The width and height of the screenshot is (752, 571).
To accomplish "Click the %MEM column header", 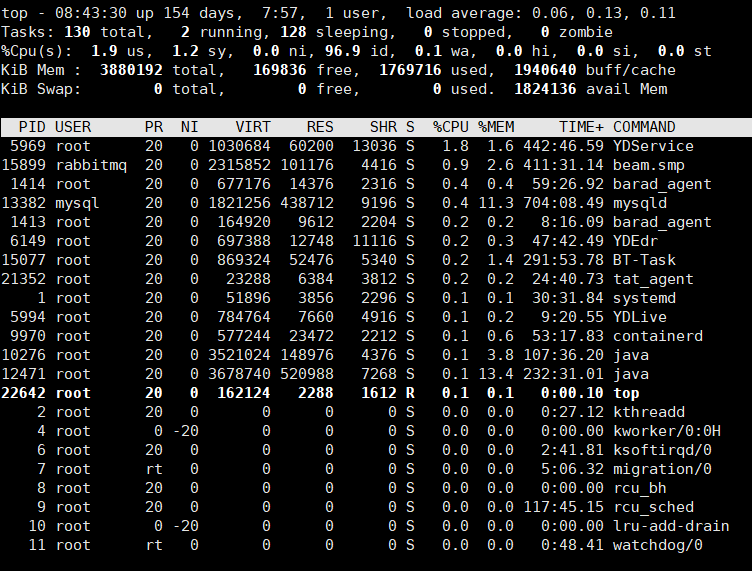I will pos(496,127).
